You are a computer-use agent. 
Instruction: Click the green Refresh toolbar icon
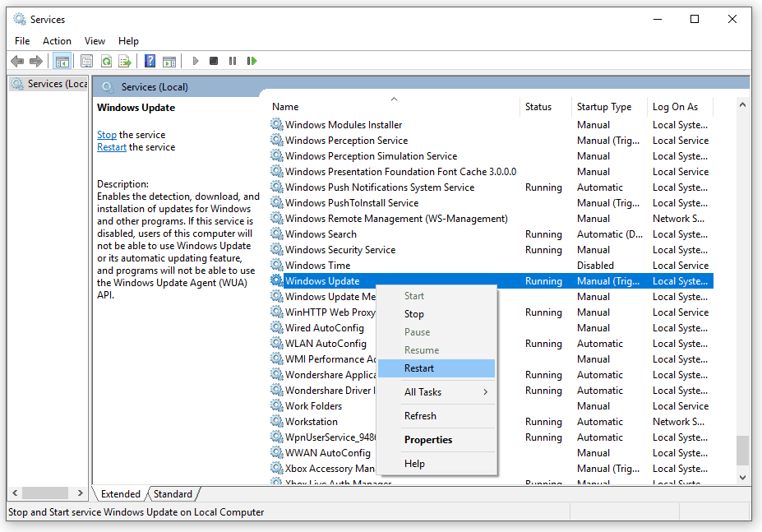[x=106, y=62]
